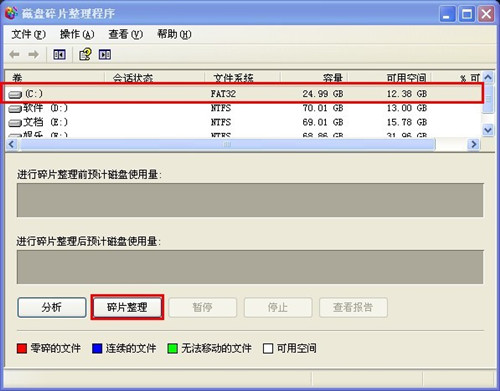This screenshot has width=500, height=391.
Task: Click NTFS in the 软件 (D:) row
Action: (221, 108)
